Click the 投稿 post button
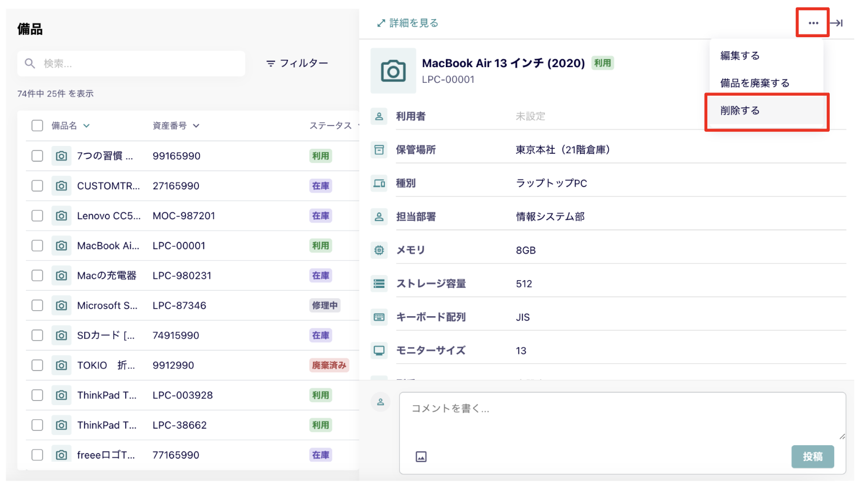 tap(812, 456)
